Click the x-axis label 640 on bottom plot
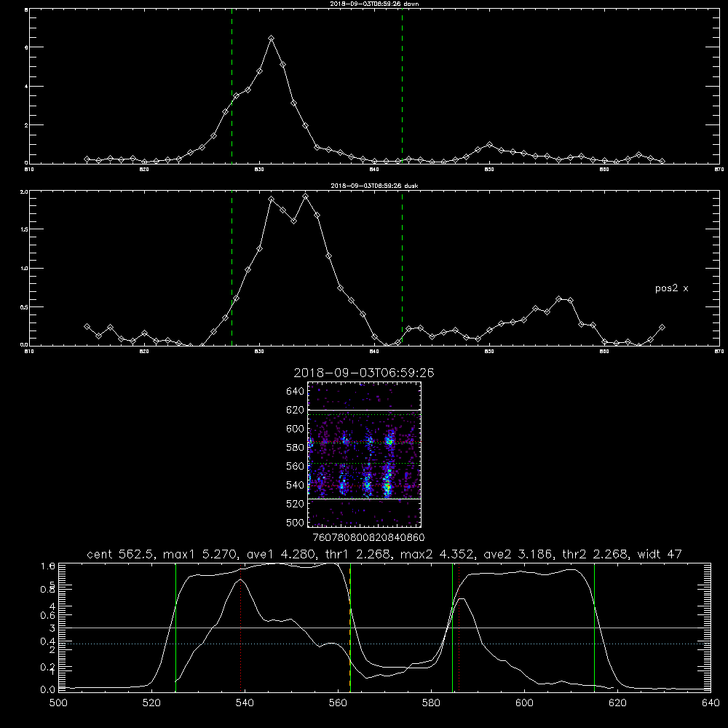 [711, 703]
